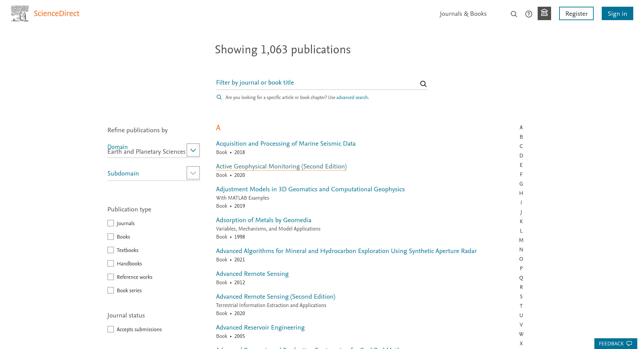Click the Sign in button
This screenshot has height=349, width=644.
[617, 14]
